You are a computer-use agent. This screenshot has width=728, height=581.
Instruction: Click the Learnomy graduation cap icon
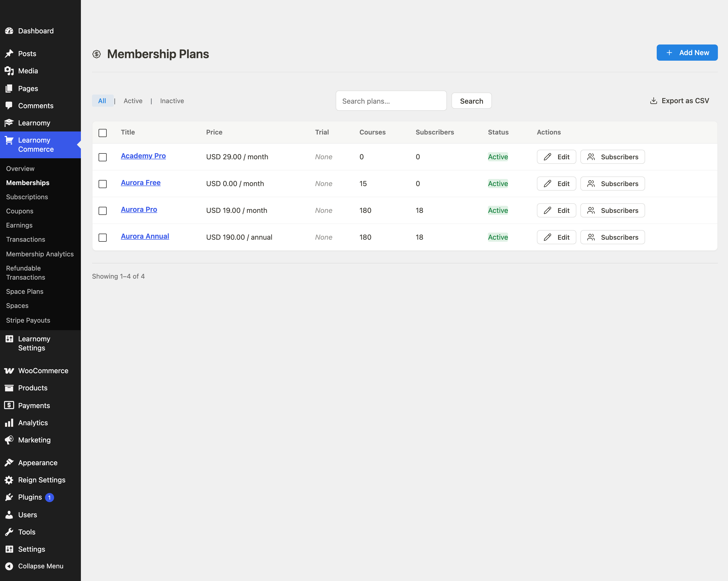tap(9, 123)
